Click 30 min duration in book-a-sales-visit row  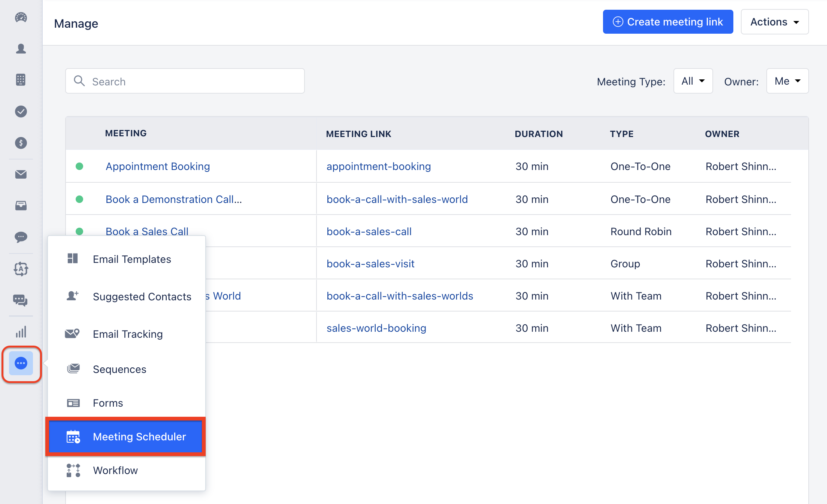532,264
